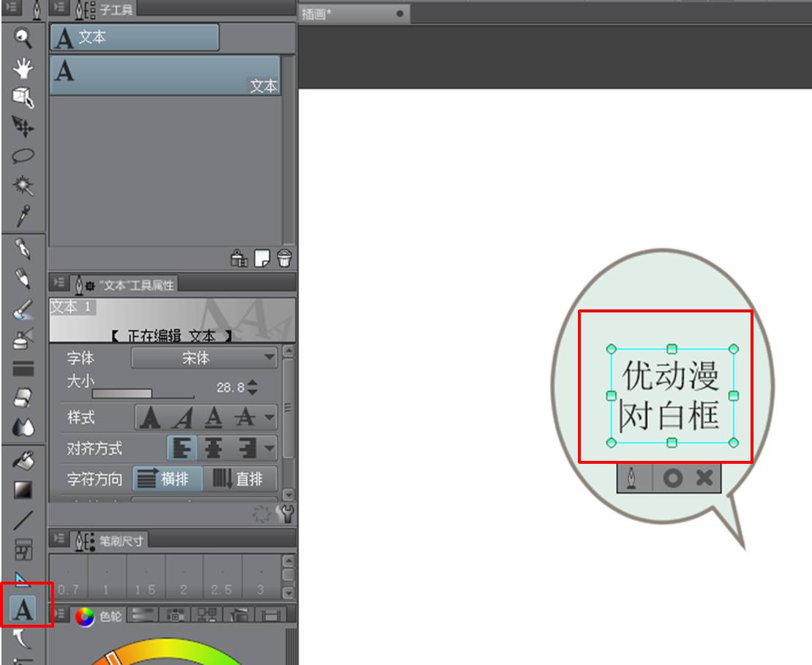The width and height of the screenshot is (812, 665).
Task: Confirm text with the circle button
Action: (672, 478)
